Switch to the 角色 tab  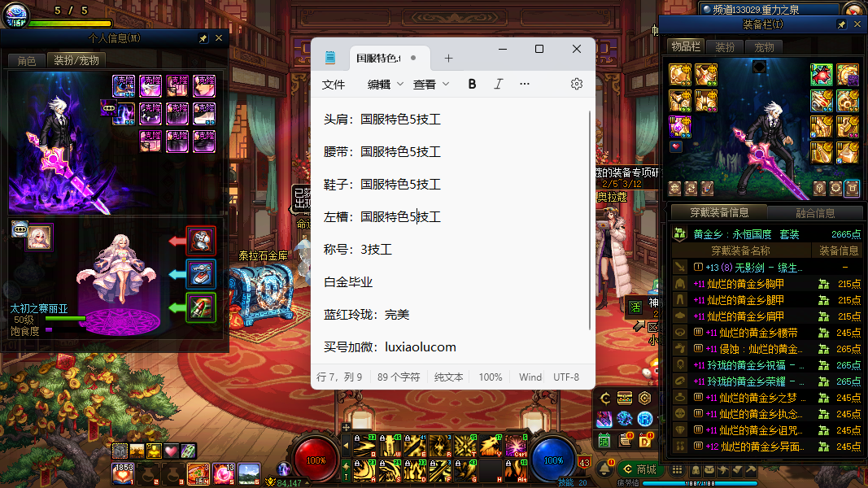(27, 60)
